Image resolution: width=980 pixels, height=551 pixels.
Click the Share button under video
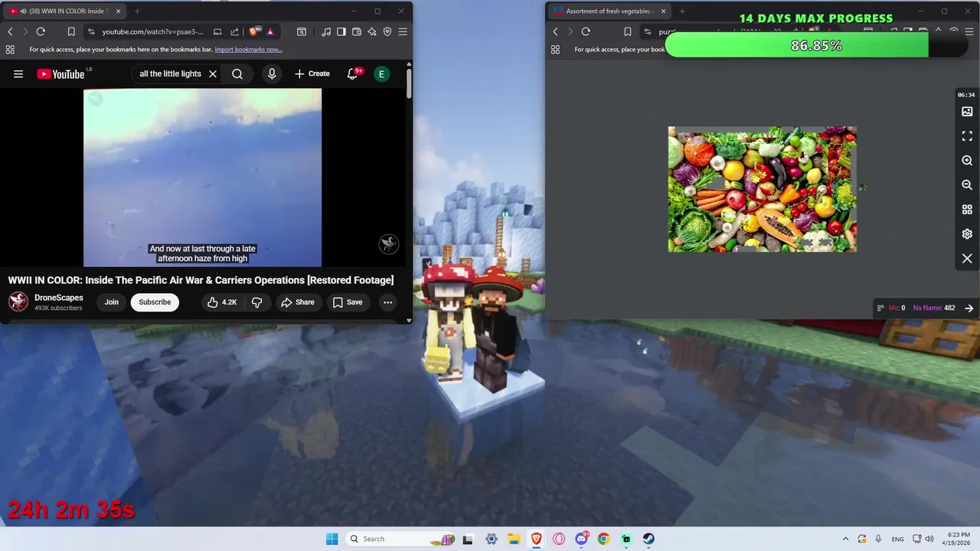click(297, 302)
